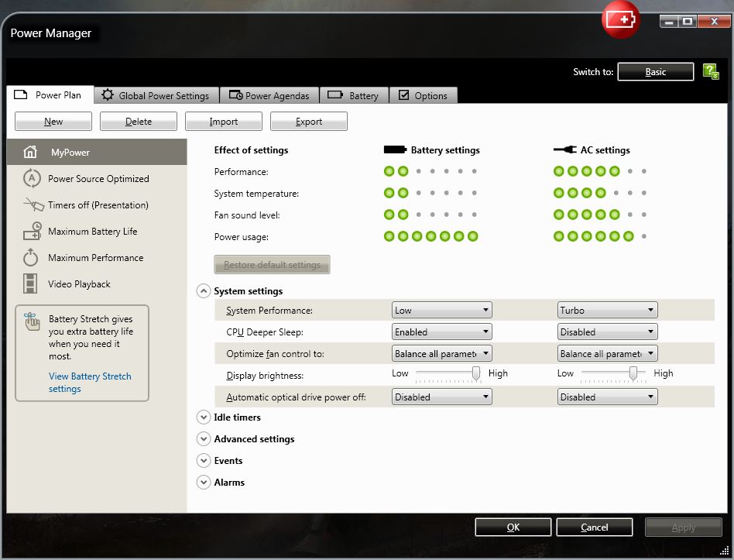Open battery Optimize fan control dropdown
The height and width of the screenshot is (560, 734).
[x=442, y=353]
